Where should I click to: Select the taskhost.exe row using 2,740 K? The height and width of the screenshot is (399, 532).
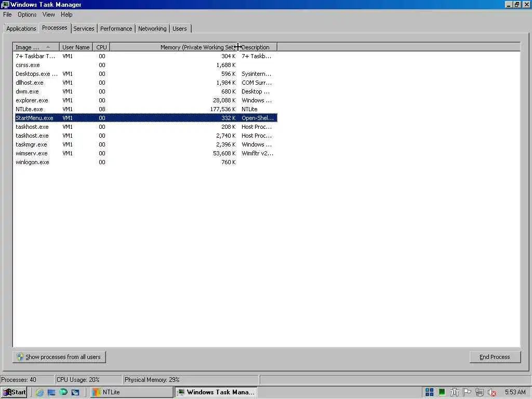145,136
